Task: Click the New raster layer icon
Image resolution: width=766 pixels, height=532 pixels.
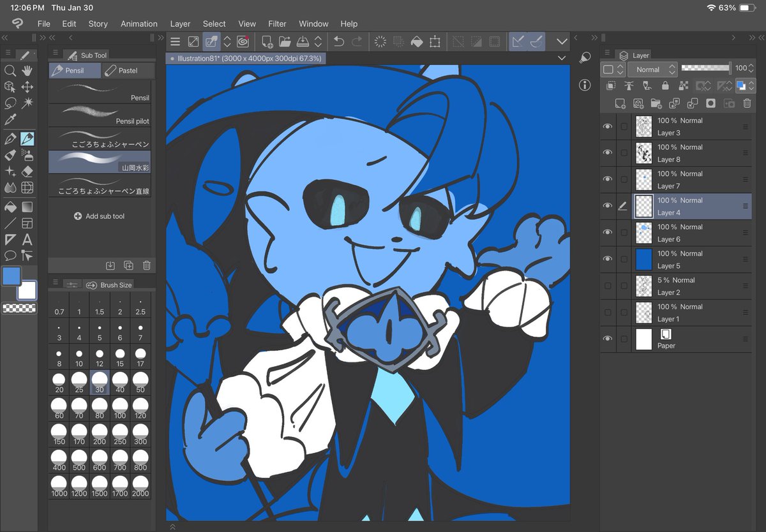Action: 620,103
